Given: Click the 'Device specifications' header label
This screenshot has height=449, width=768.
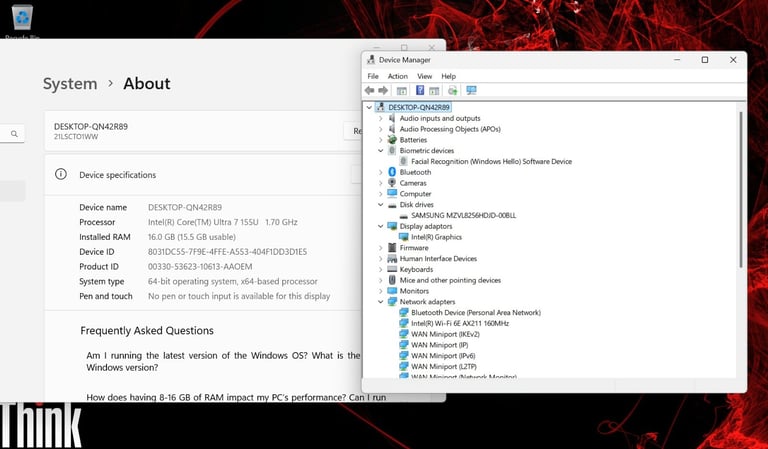Looking at the screenshot, I should (x=118, y=175).
